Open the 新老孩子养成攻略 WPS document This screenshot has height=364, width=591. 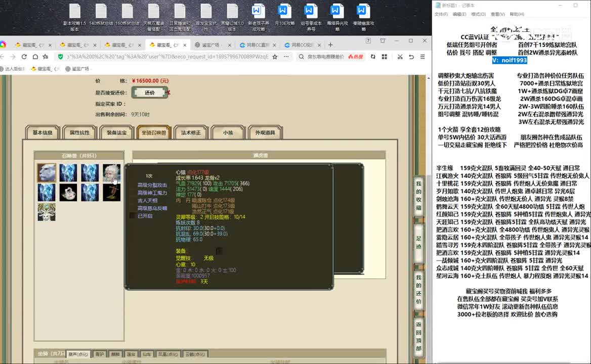point(258,17)
